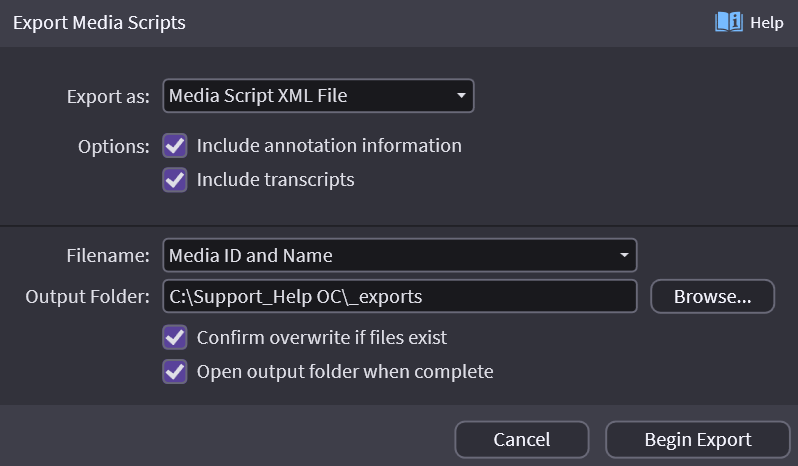Click the 'Filename:' label

(x=107, y=255)
